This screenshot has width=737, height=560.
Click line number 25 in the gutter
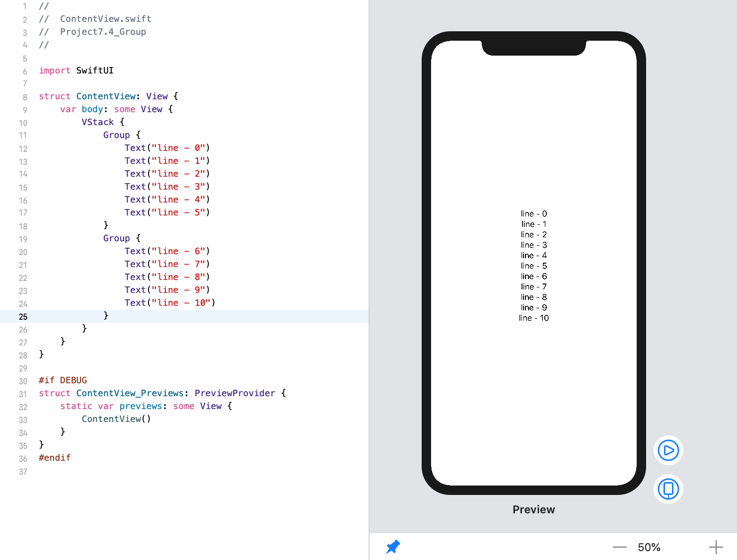(23, 317)
